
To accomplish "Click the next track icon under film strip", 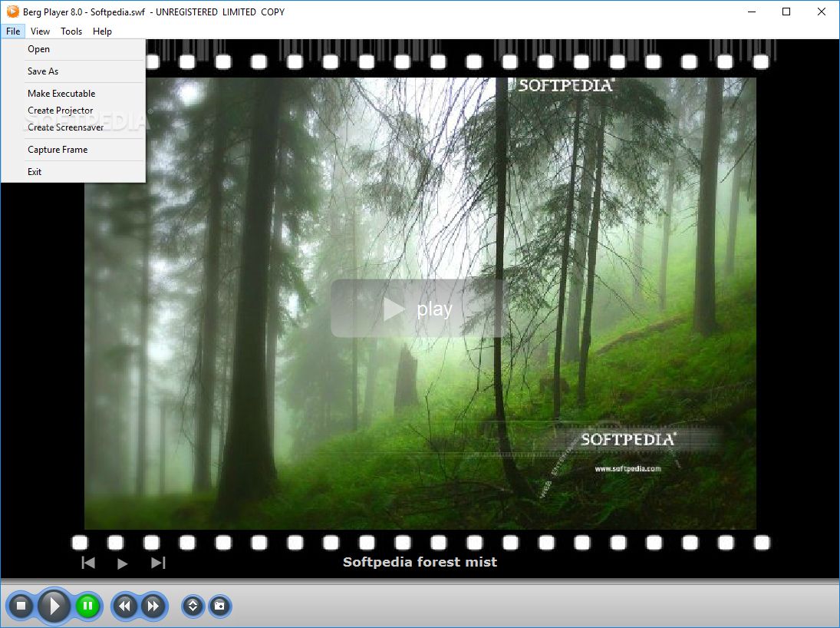I will (159, 563).
